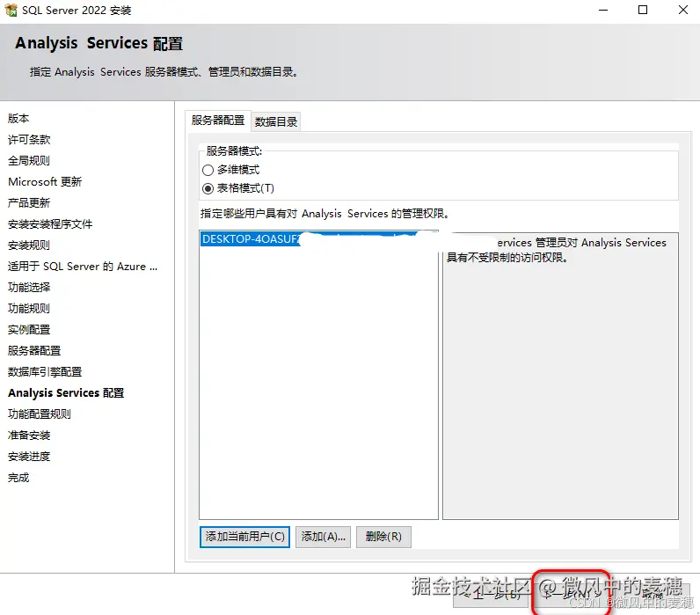Click the 准备安装 step in the sidebar
The image size is (700, 615).
(x=30, y=436)
